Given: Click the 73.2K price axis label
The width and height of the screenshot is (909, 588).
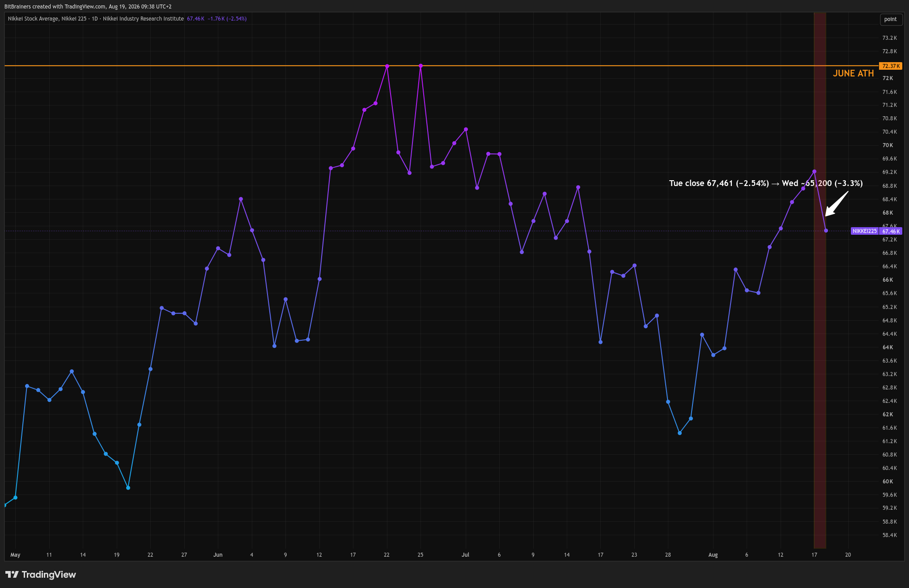Looking at the screenshot, I should pos(889,38).
